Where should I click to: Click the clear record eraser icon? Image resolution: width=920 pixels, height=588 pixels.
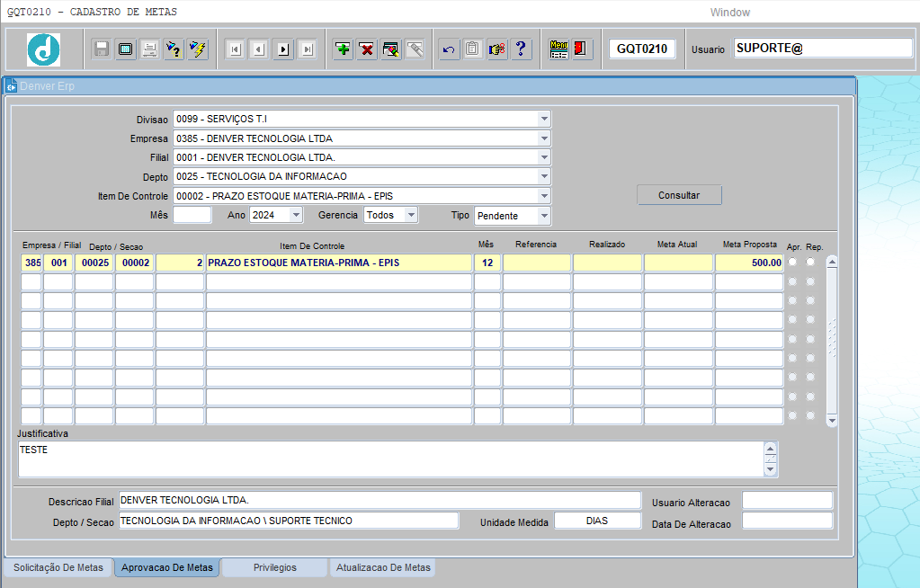[x=391, y=49]
